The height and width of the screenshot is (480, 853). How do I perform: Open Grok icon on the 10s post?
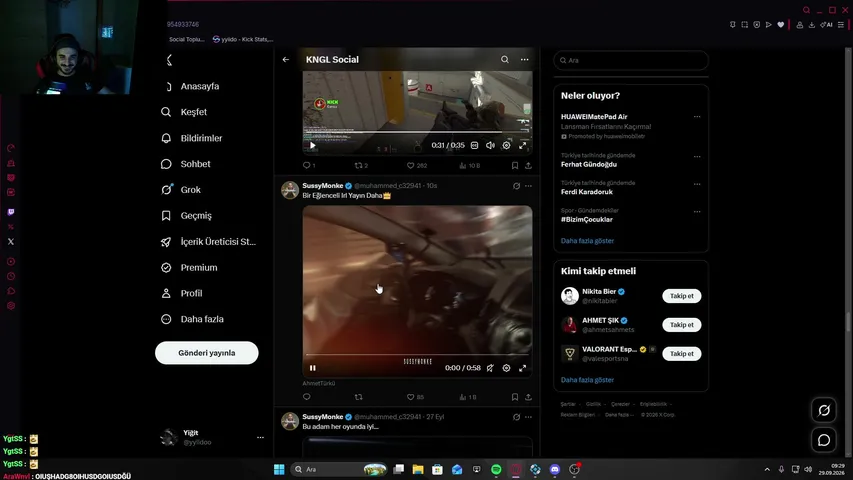point(516,186)
